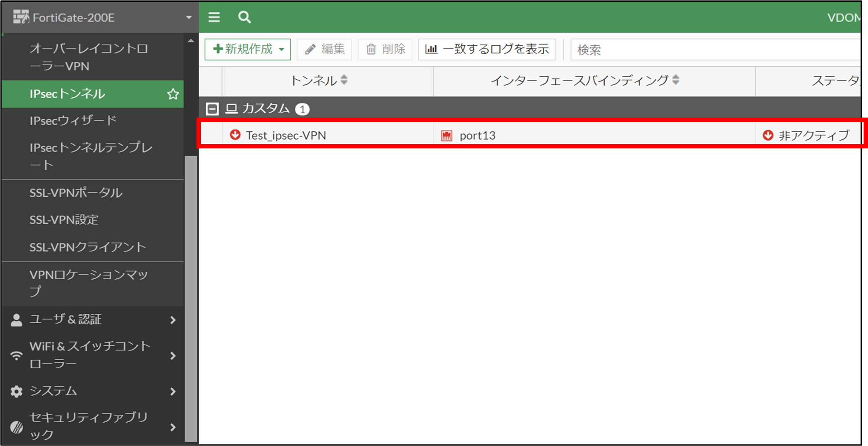The height and width of the screenshot is (446, 868).
Task: Click 一致するログを表示 button
Action: [487, 49]
